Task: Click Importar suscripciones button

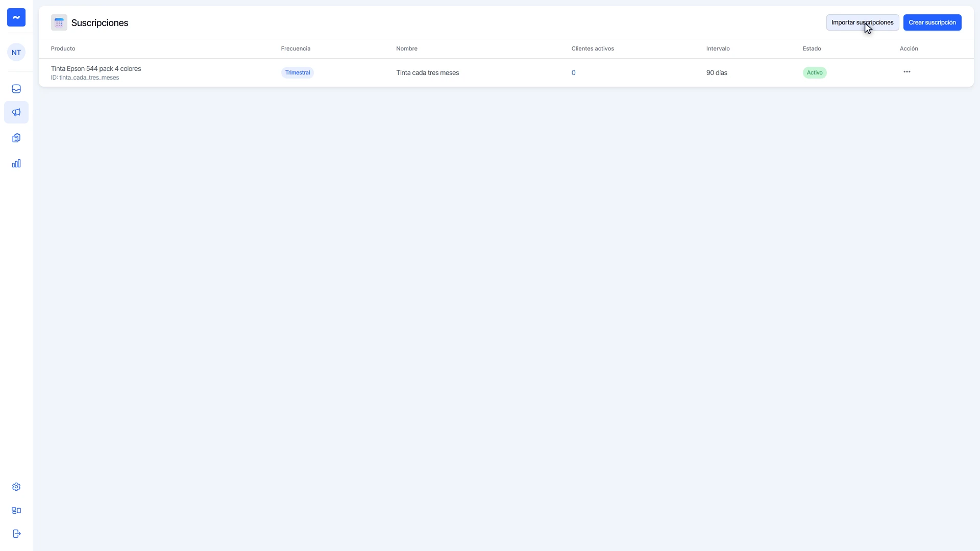Action: coord(863,22)
